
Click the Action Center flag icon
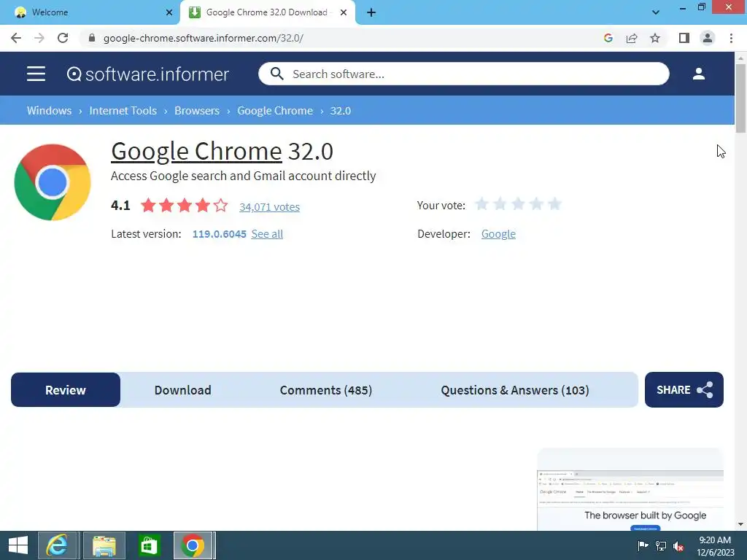point(643,545)
